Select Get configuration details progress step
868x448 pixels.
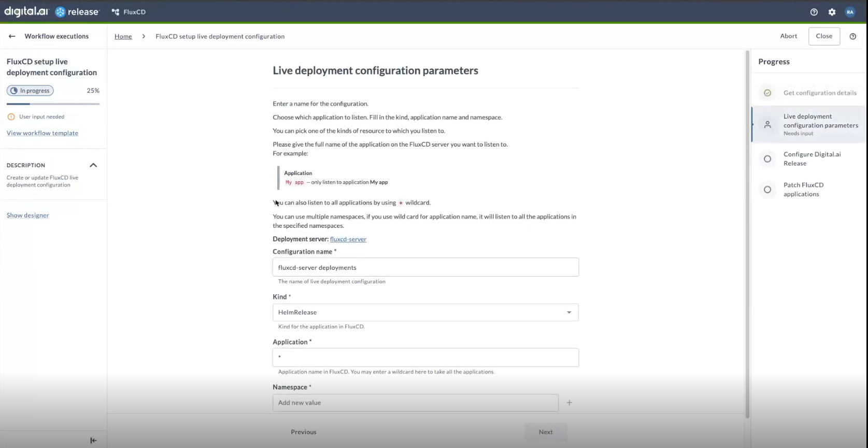click(x=809, y=93)
